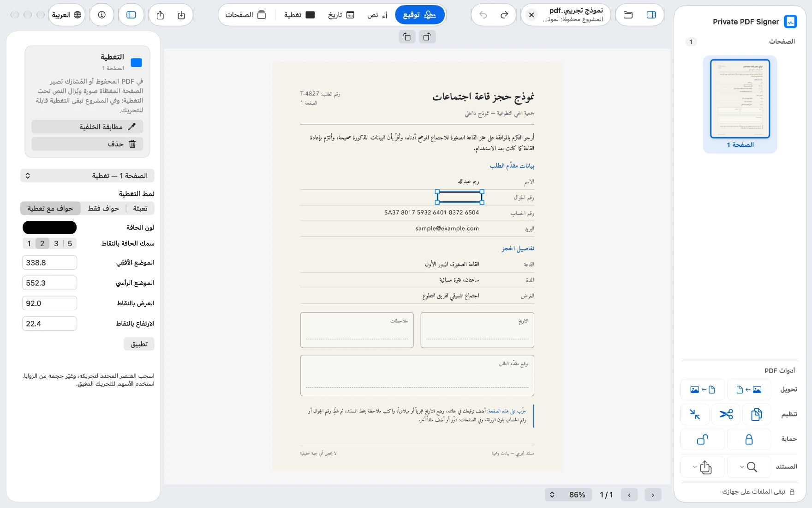The width and height of the screenshot is (812, 508).
Task: Open the العربية language menu
Action: 67,15
